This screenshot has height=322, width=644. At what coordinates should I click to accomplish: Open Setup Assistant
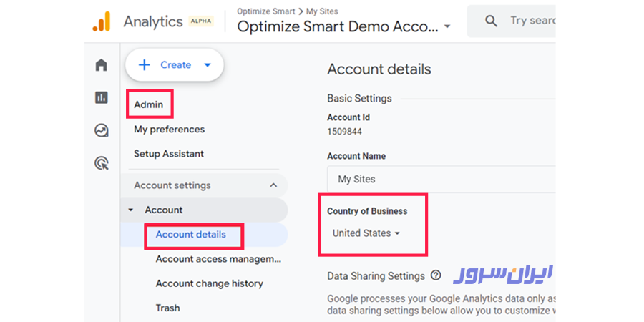pos(169,154)
